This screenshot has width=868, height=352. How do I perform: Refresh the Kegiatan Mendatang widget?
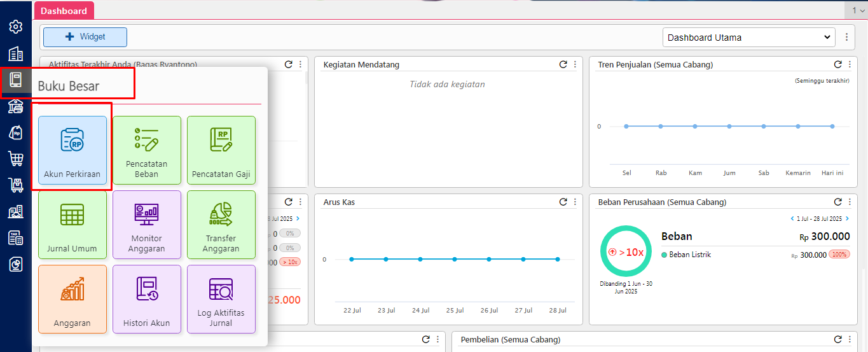pyautogui.click(x=563, y=64)
